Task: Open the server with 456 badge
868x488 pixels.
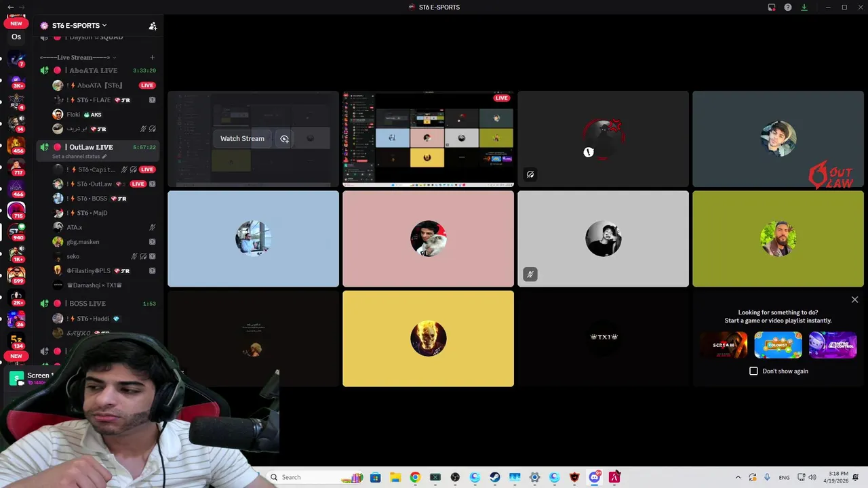Action: pos(16,146)
